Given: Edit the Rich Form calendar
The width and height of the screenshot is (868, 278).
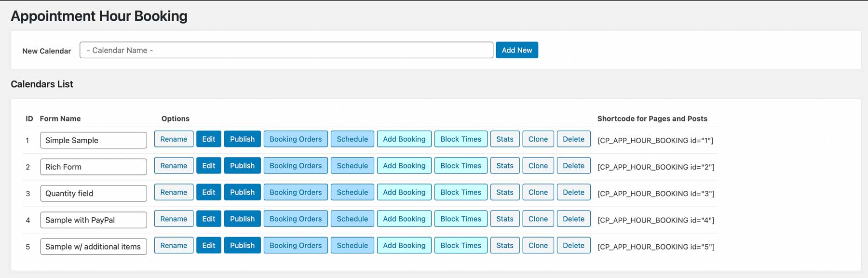Looking at the screenshot, I should (208, 166).
